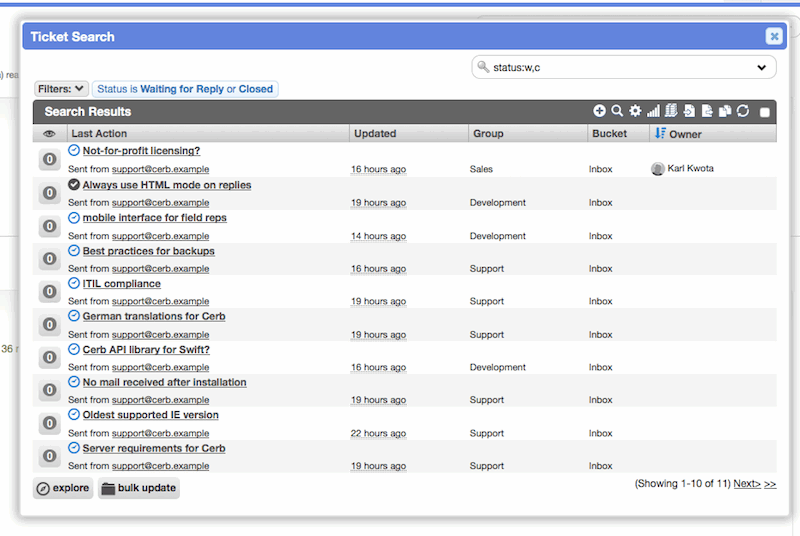The width and height of the screenshot is (800, 536).
Task: Click the copy worklist icon
Action: click(724, 111)
